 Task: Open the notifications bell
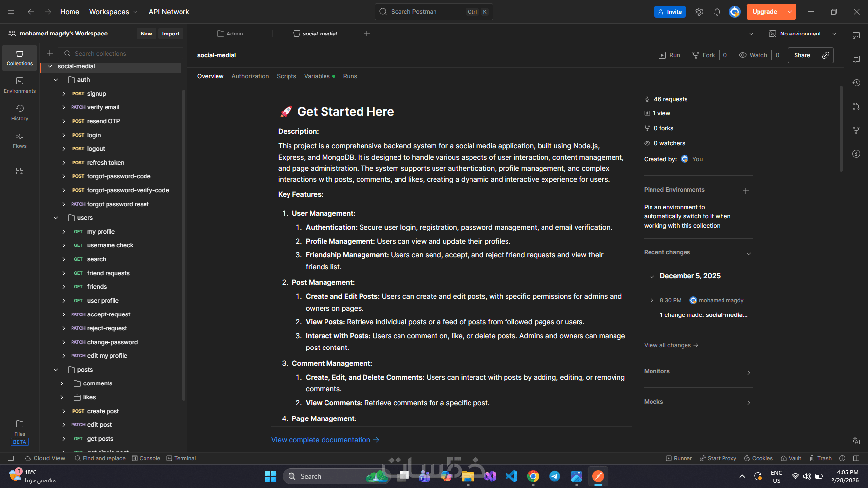click(x=717, y=12)
